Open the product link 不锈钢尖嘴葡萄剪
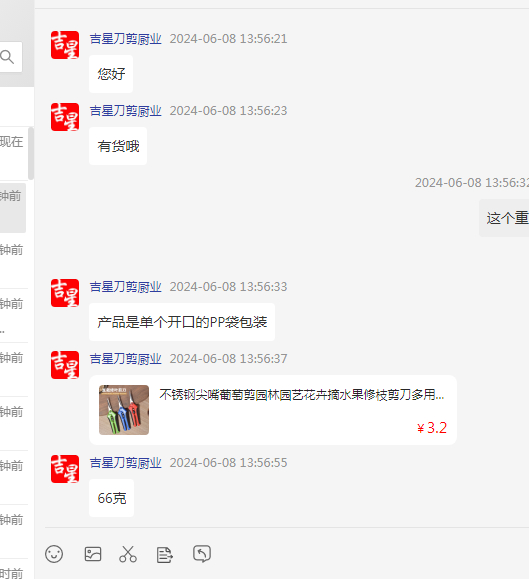 tap(302, 395)
